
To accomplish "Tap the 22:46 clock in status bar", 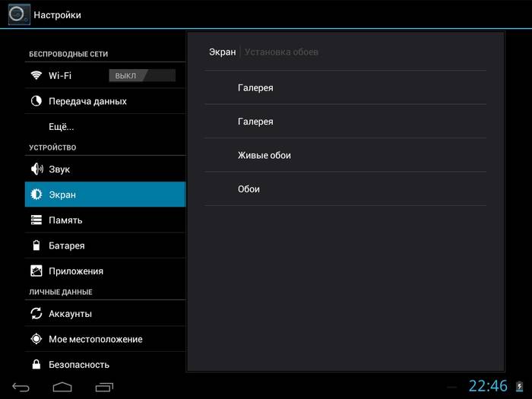I will (x=487, y=385).
